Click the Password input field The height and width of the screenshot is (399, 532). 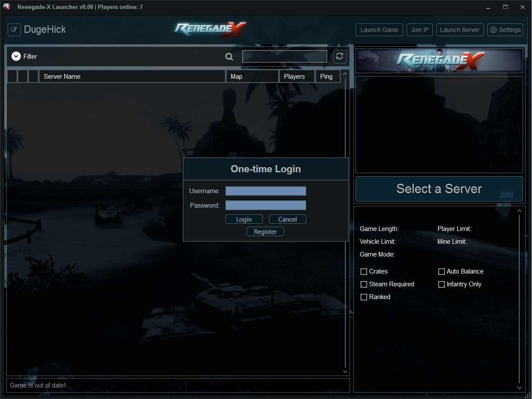click(266, 205)
